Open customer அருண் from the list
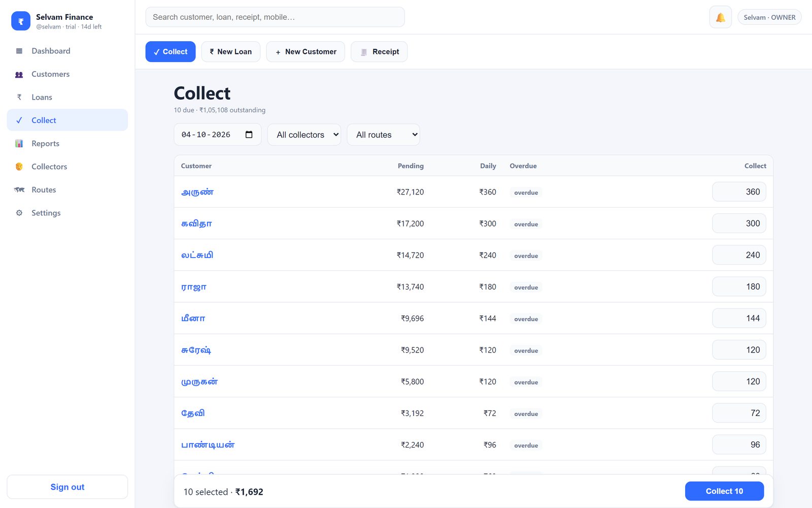Screen dimensions: 812x508 pyautogui.click(x=197, y=192)
